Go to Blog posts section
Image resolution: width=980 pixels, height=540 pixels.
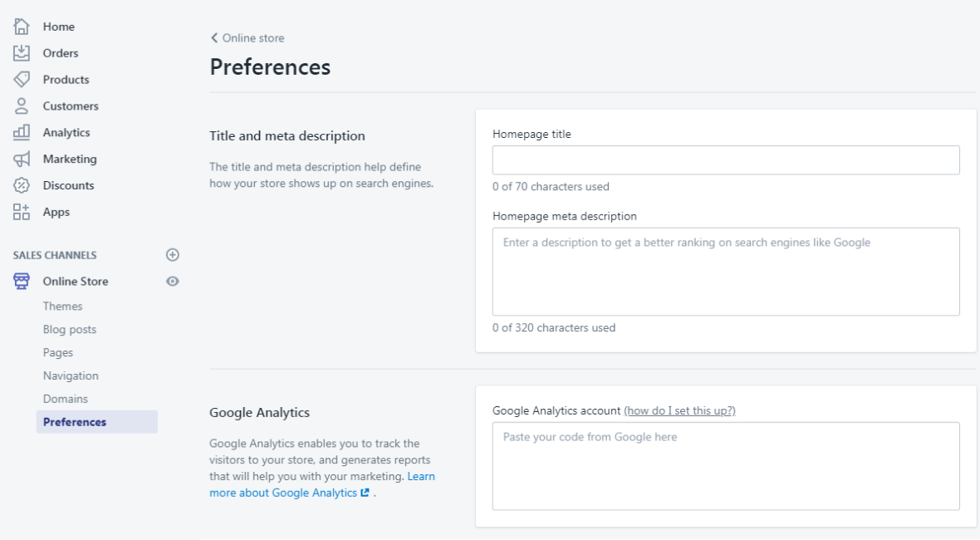[x=70, y=330]
